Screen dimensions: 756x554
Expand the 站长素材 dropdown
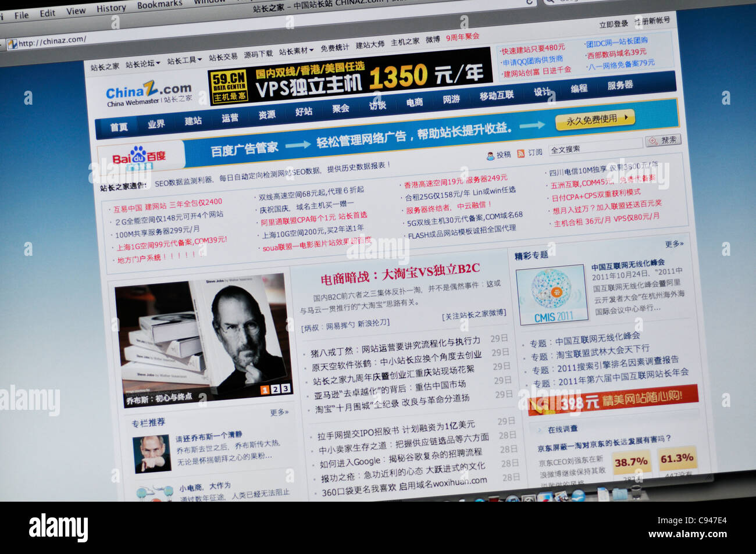coord(296,51)
